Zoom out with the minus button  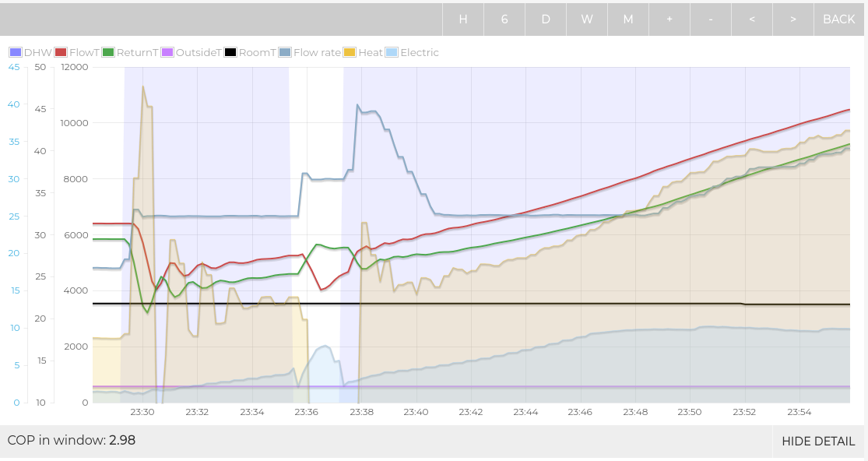point(711,19)
